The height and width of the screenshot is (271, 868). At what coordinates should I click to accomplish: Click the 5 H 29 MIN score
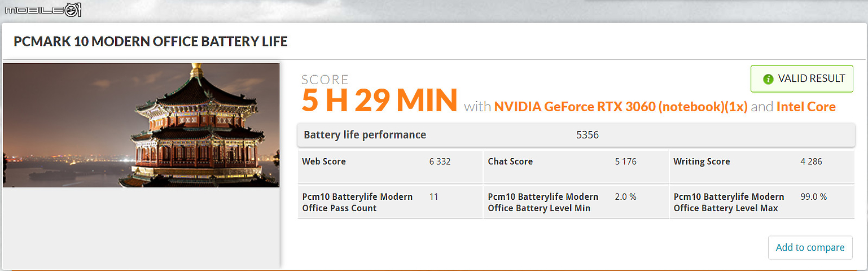click(379, 100)
